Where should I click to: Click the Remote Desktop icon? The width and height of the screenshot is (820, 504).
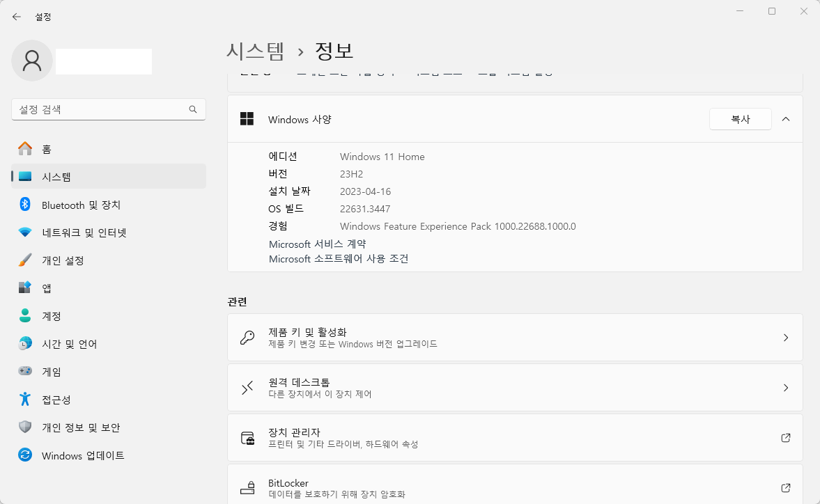[x=247, y=388]
